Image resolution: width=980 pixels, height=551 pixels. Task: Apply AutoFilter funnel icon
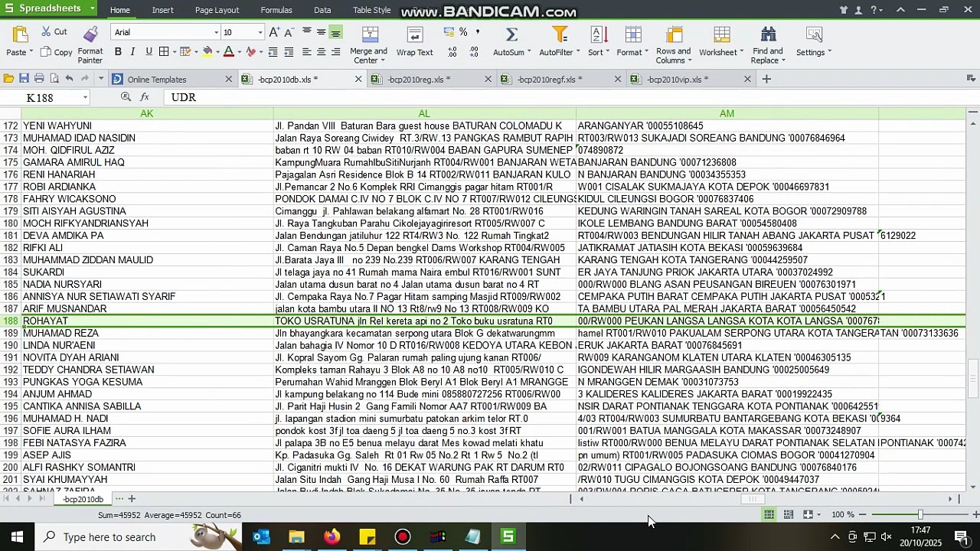coord(560,34)
